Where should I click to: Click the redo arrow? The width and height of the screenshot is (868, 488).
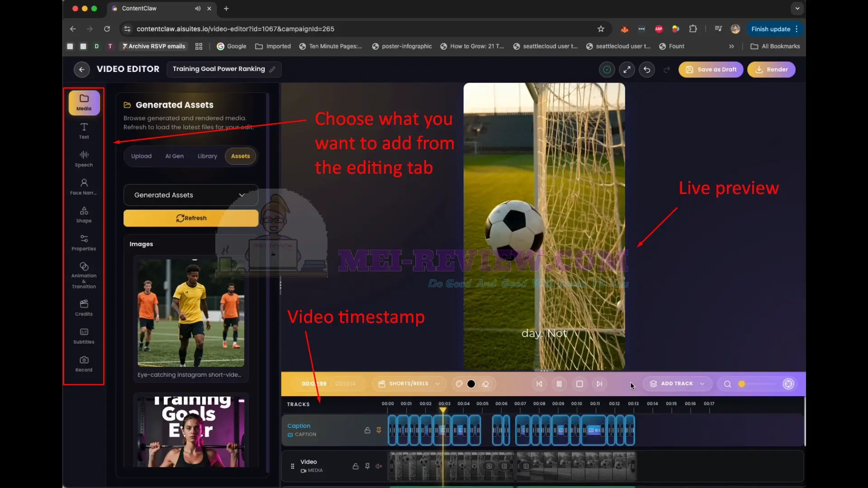pyautogui.click(x=666, y=70)
